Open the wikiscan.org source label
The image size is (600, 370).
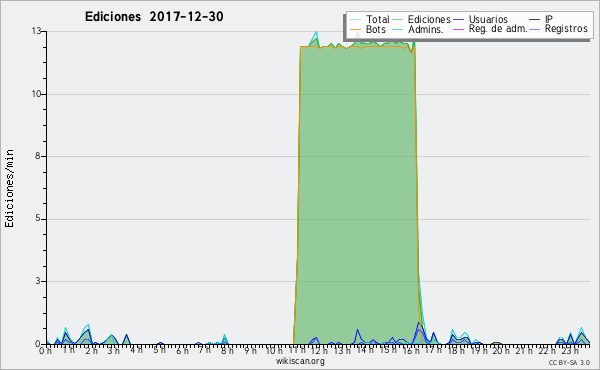pyautogui.click(x=300, y=361)
